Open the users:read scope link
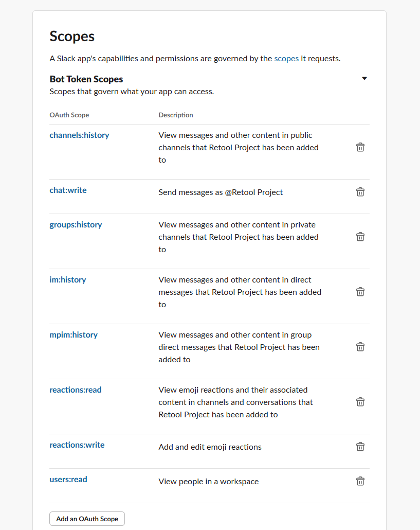The image size is (420, 530). pyautogui.click(x=68, y=480)
